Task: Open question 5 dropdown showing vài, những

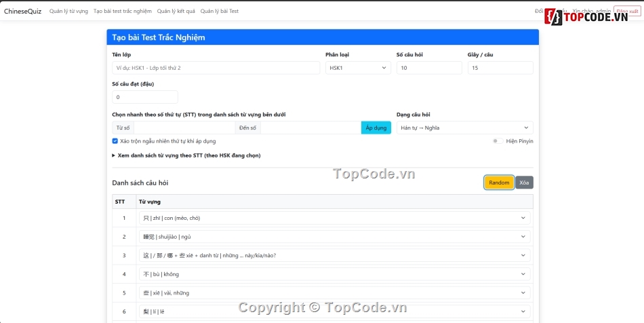Action: (x=335, y=292)
